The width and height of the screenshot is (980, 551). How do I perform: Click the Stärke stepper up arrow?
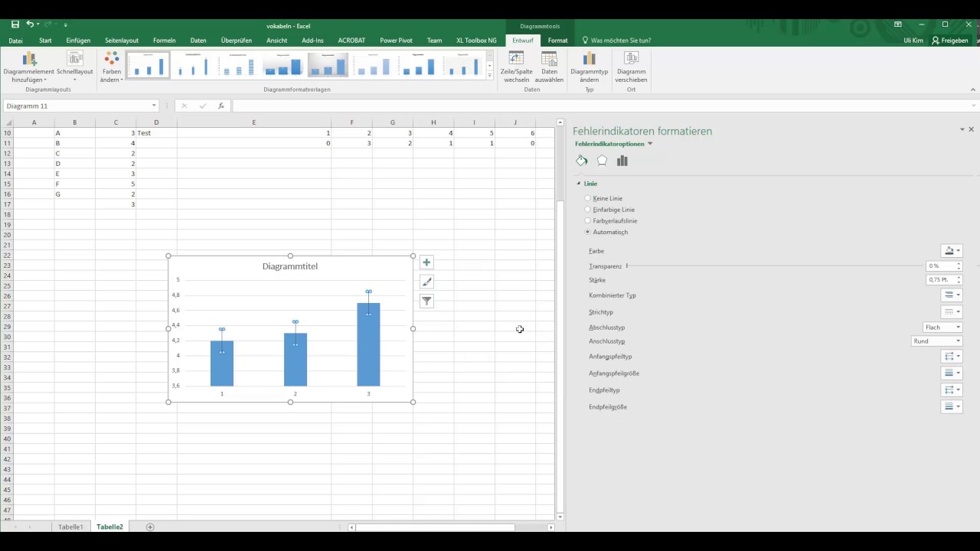click(x=959, y=278)
